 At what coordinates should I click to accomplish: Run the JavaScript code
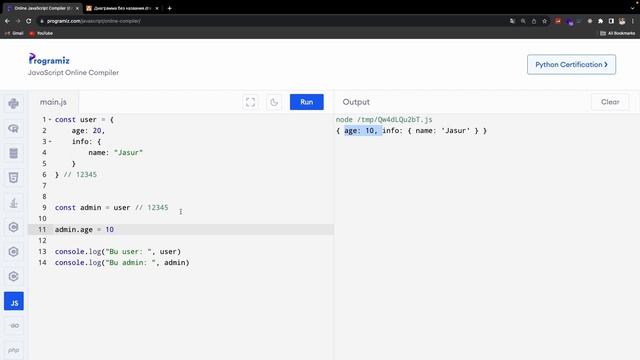click(307, 102)
